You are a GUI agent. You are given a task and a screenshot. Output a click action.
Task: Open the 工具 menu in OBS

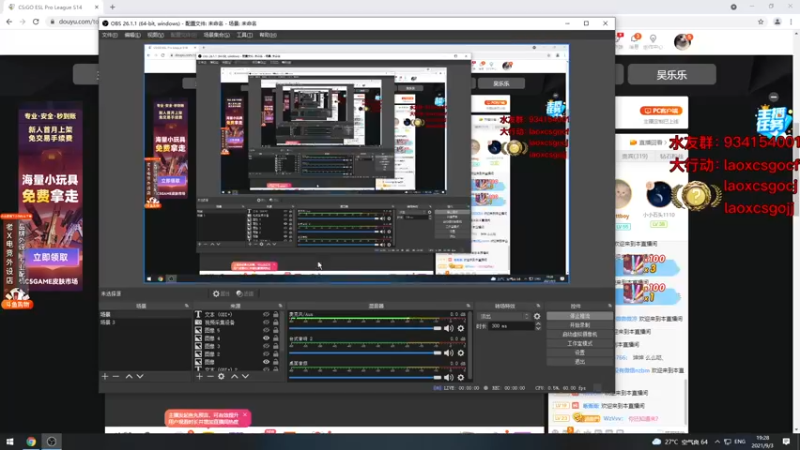pyautogui.click(x=244, y=35)
